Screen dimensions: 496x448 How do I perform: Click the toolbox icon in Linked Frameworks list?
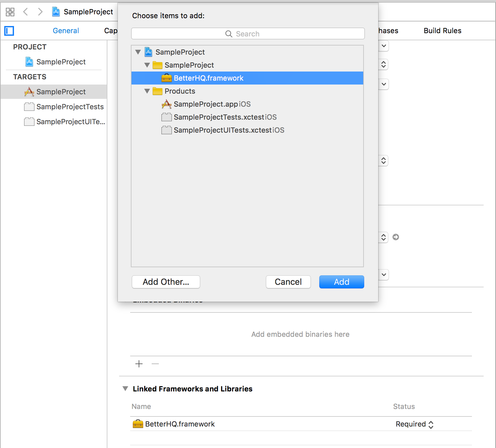138,424
